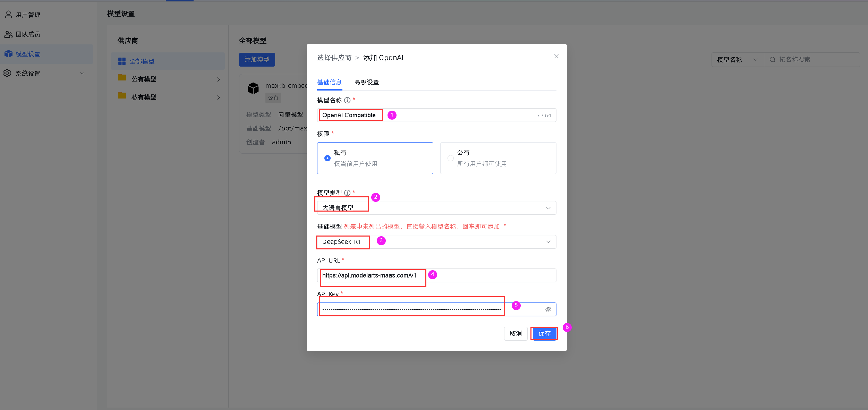This screenshot has height=410, width=868.
Task: Expand the 私有模型 tree item
Action: [219, 97]
